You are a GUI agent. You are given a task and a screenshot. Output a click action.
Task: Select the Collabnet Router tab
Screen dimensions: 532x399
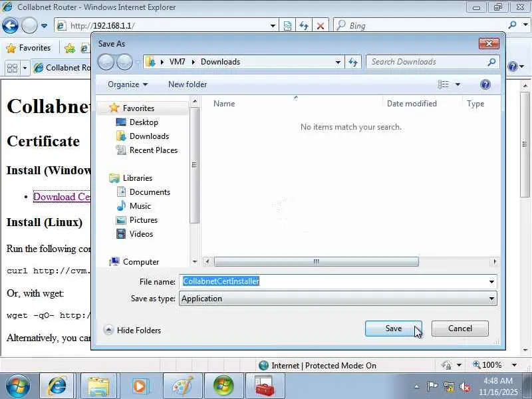[63, 68]
